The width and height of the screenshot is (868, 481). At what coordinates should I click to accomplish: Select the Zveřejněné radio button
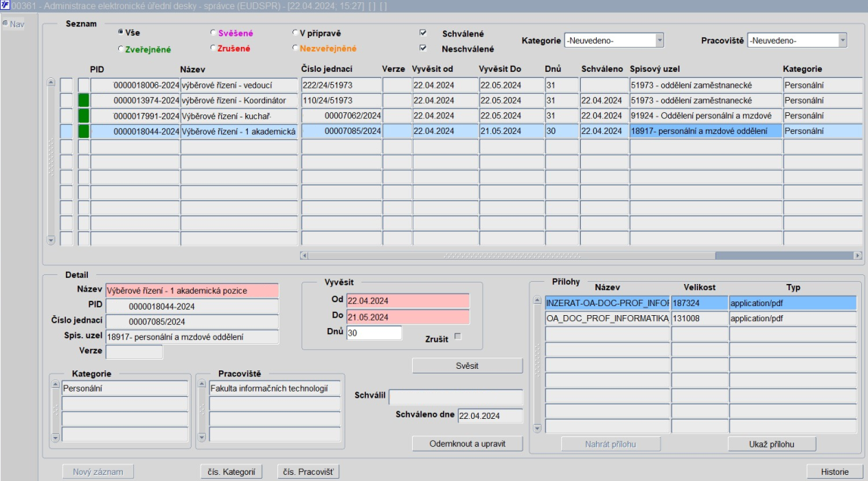pos(120,48)
